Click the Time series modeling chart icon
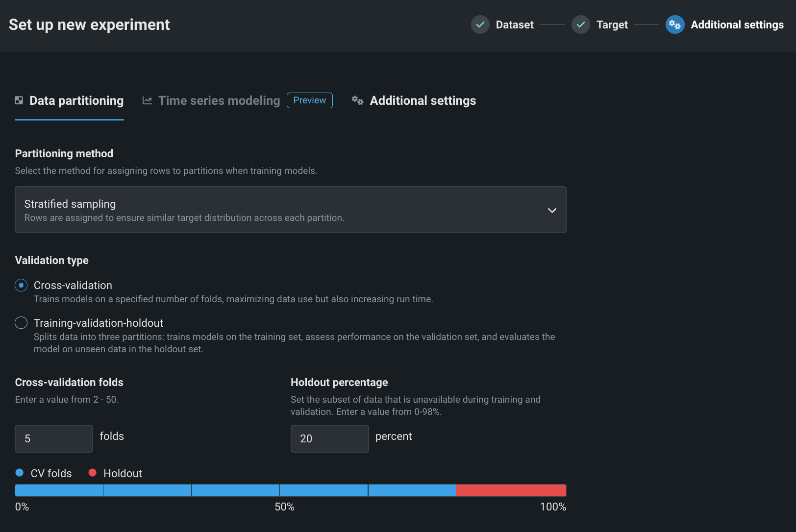796x532 pixels. coord(147,100)
